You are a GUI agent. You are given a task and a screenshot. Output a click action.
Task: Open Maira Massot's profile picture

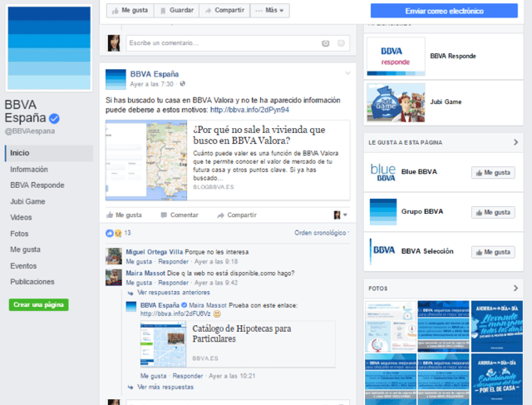point(114,278)
